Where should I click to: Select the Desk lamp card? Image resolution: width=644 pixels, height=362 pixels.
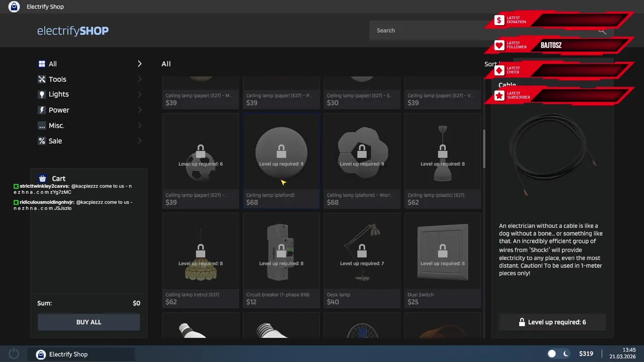[362, 260]
